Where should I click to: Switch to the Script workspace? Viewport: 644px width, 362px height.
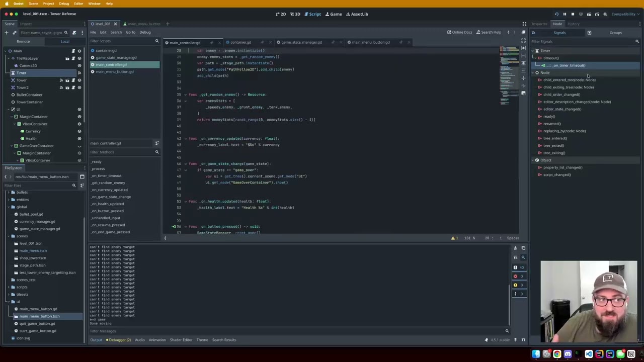(312, 14)
